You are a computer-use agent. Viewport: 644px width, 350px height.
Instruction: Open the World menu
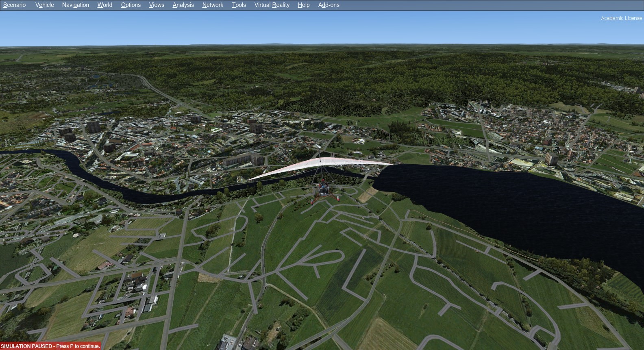(105, 5)
